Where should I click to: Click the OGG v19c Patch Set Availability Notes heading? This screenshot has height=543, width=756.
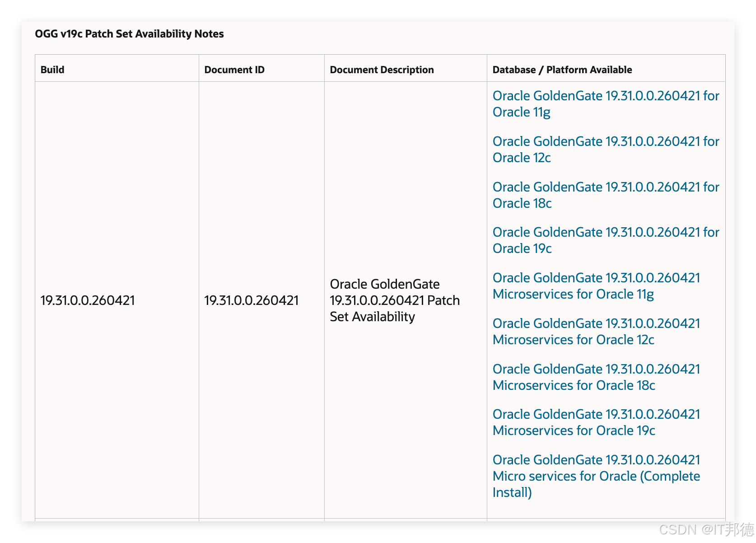[129, 34]
